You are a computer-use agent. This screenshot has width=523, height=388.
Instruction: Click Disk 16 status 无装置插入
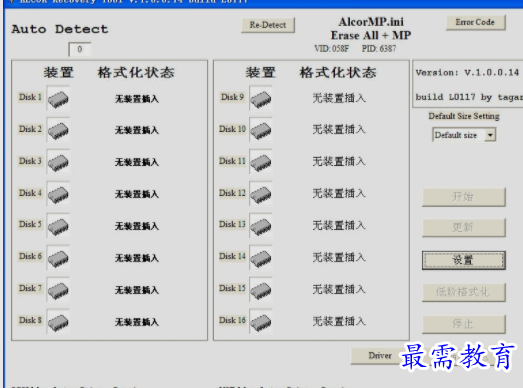coord(339,322)
